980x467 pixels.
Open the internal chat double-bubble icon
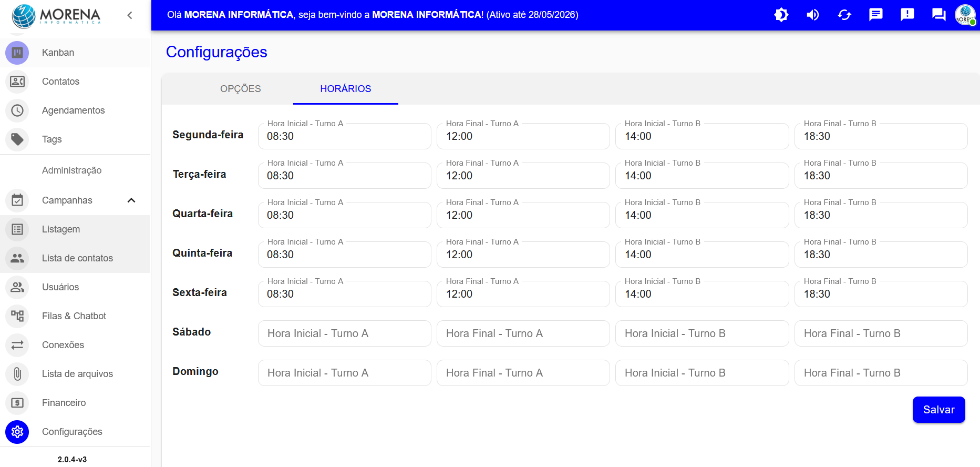(938, 15)
